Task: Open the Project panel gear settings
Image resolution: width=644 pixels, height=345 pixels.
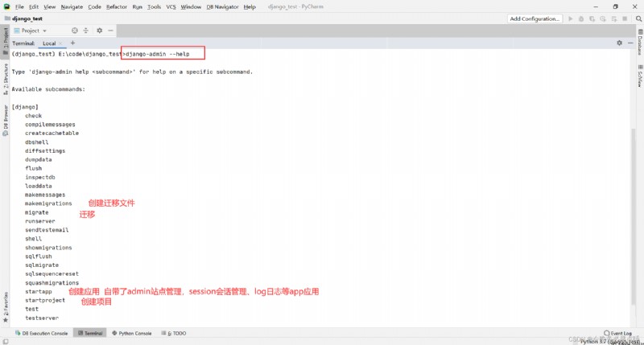Action: (x=99, y=31)
